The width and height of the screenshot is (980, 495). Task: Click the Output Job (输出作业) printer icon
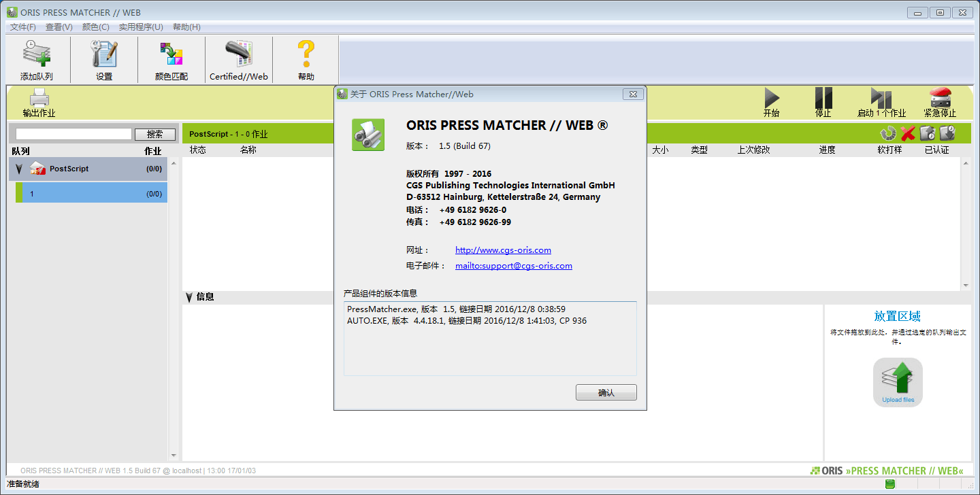pyautogui.click(x=39, y=97)
